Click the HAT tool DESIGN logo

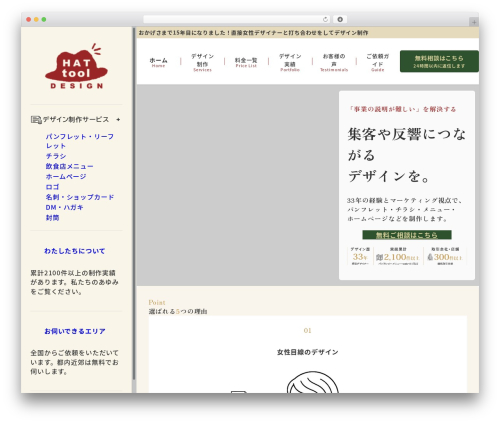76,66
